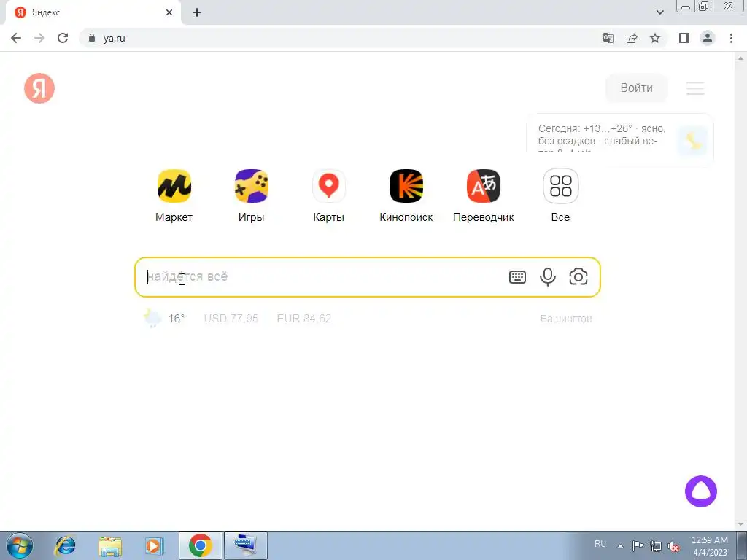Click the Yandex Я logo
747x560 pixels.
point(39,88)
